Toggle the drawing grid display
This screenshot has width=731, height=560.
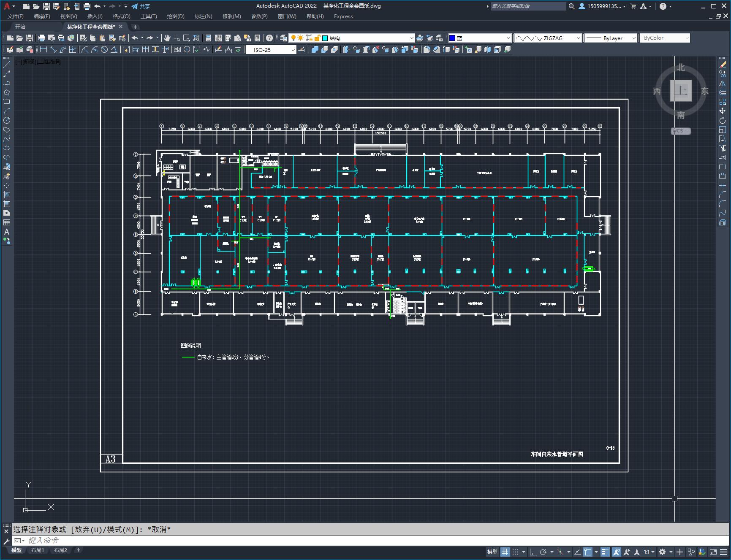[505, 552]
